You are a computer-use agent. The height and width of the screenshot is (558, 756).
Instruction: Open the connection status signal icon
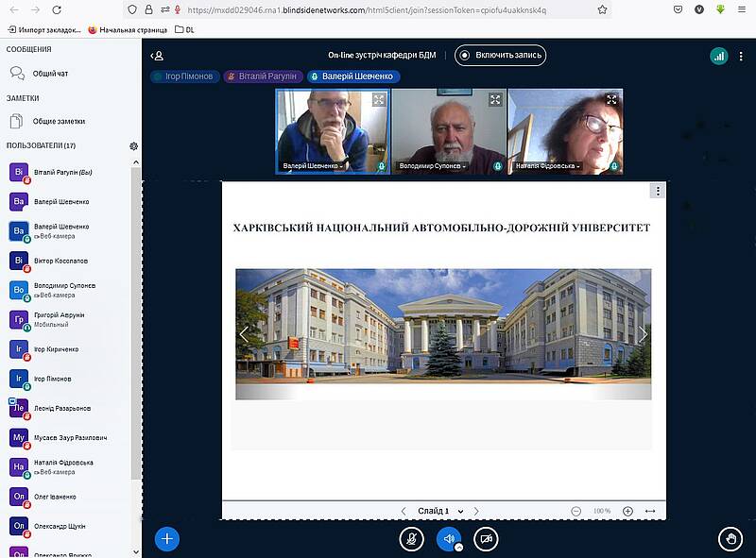[719, 56]
